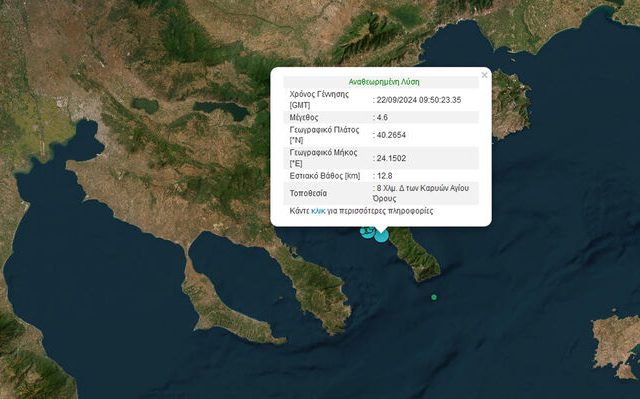Open the 'κλικ' link for more information
640x399 pixels.
(x=318, y=211)
